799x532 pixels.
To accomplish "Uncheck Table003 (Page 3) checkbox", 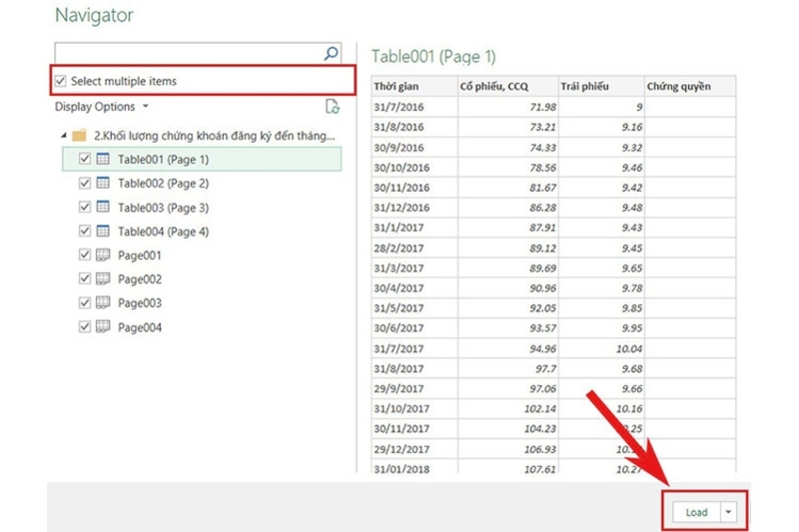I will tap(85, 207).
